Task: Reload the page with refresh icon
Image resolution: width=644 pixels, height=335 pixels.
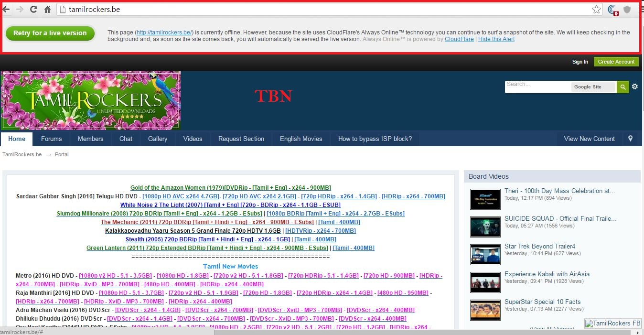Action: point(33,10)
